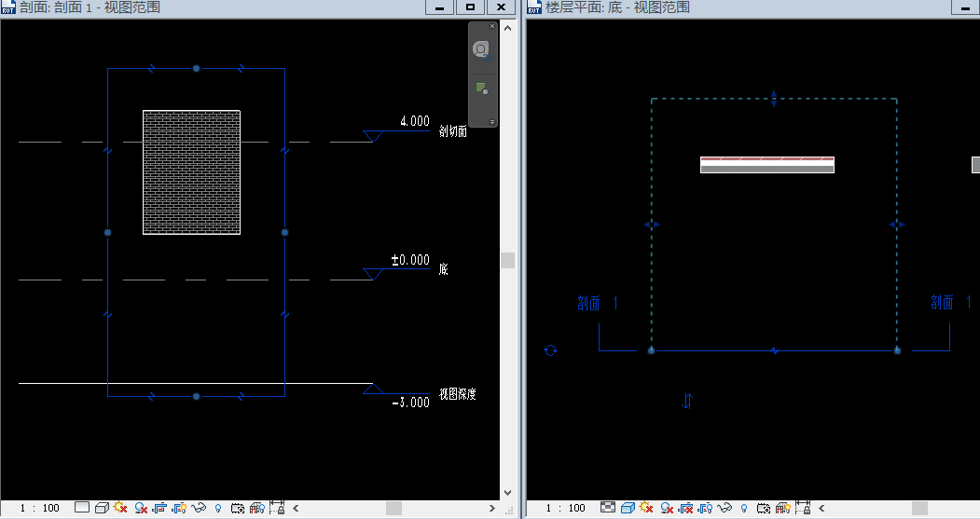Click horizontal scroll left arrow in section view
This screenshot has height=519, width=980.
(x=296, y=508)
